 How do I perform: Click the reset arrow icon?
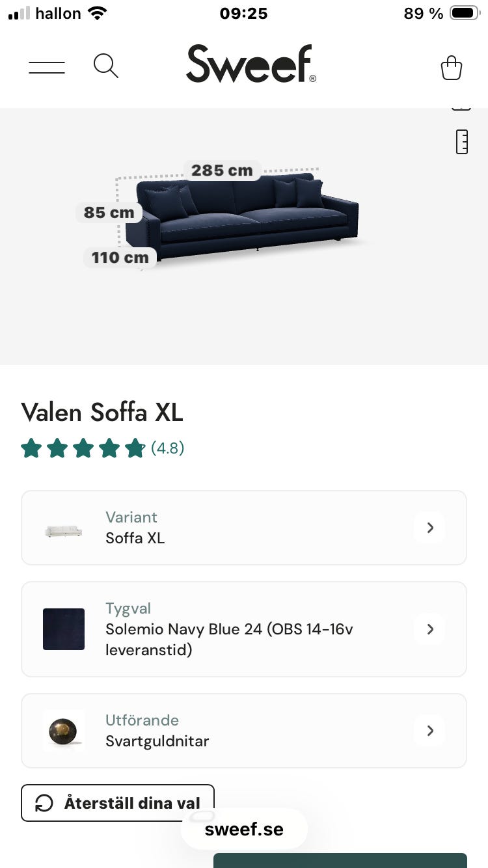tap(44, 803)
